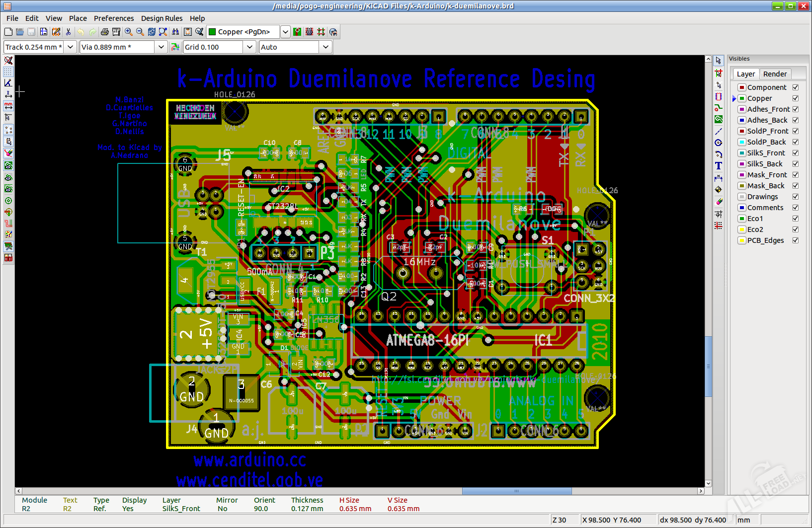Switch to the Render tab

click(775, 74)
